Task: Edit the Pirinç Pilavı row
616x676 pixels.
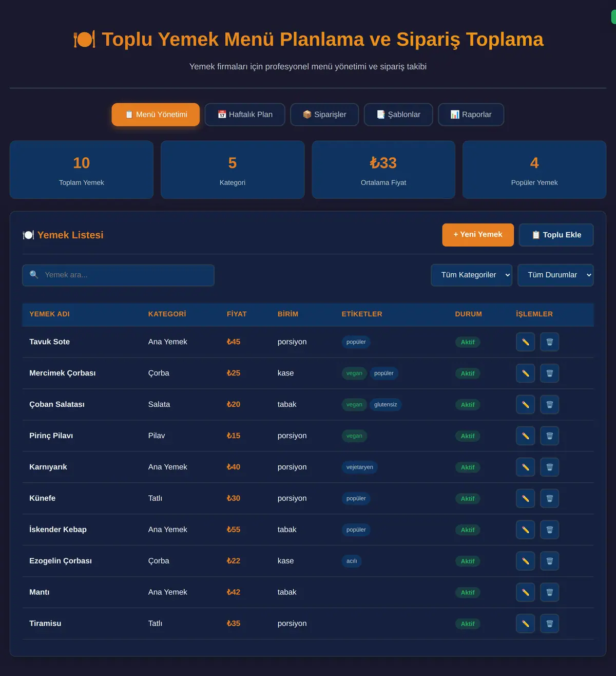Action: click(525, 436)
